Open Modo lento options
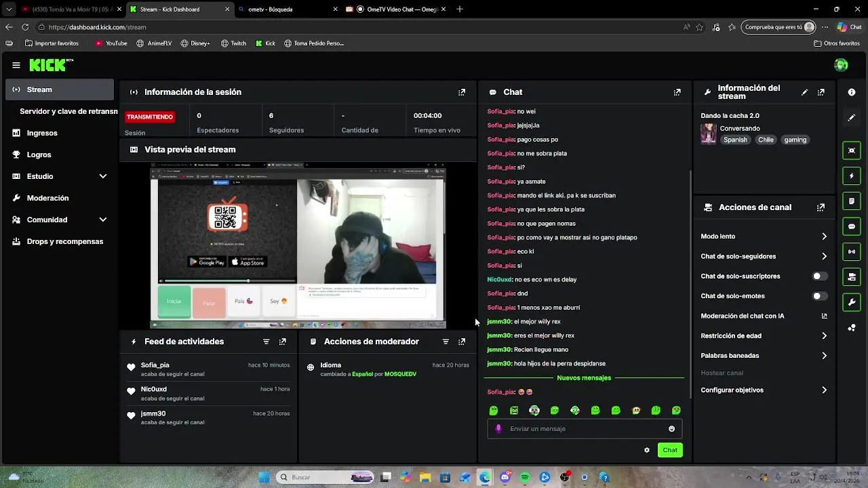 [x=764, y=237]
